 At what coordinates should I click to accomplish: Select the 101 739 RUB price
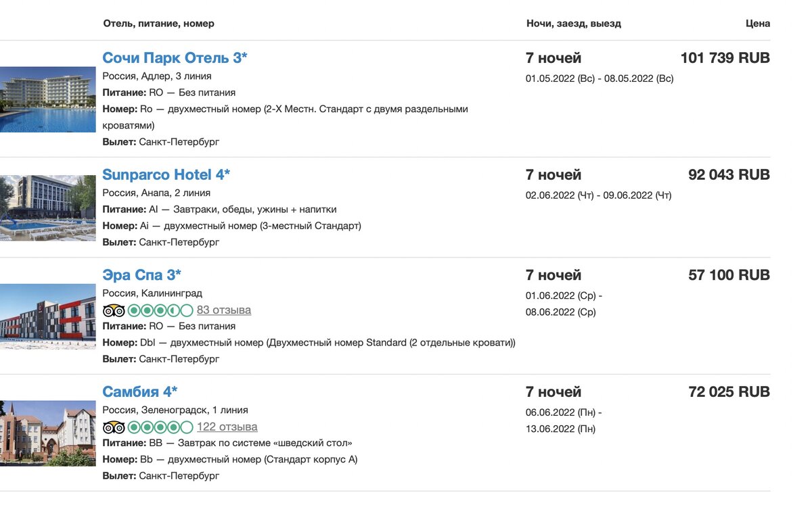pyautogui.click(x=725, y=58)
